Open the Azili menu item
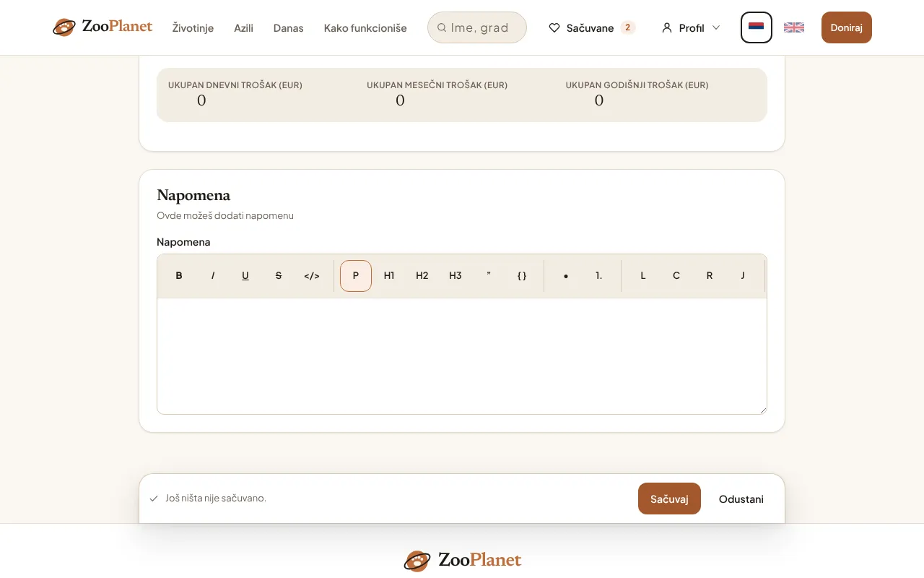 243,27
